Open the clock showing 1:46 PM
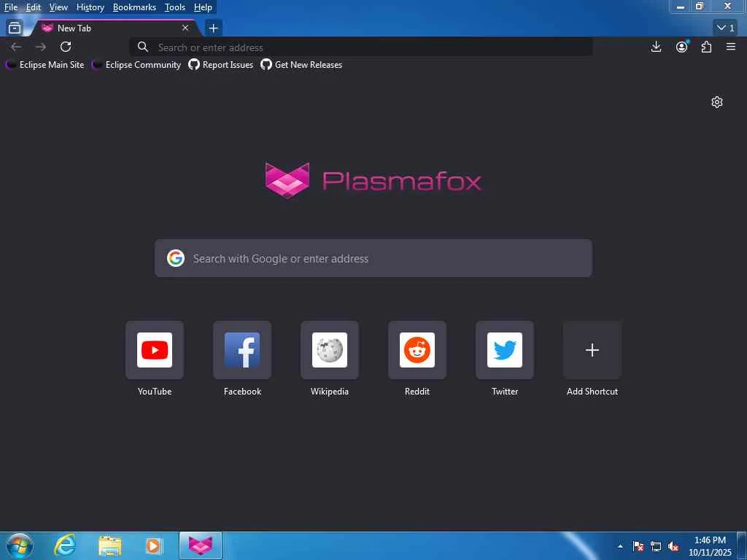The image size is (747, 560). coord(710,546)
